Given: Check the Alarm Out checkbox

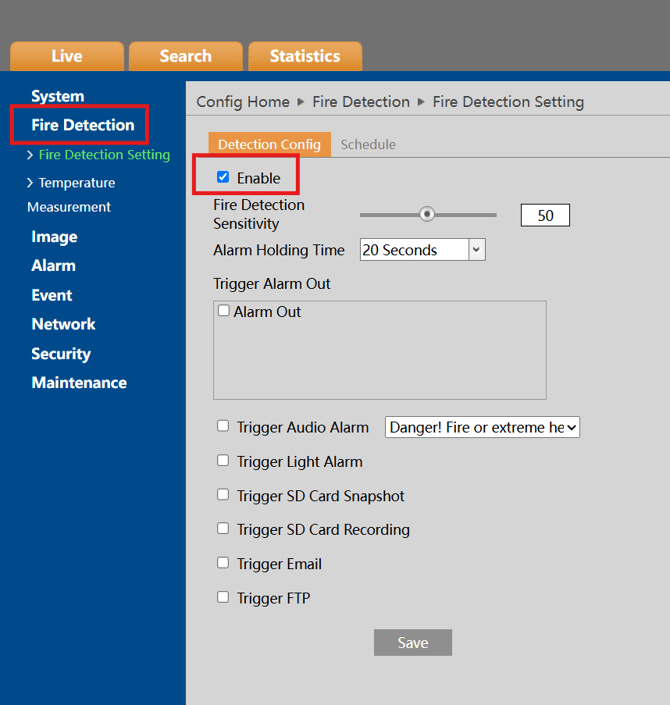Looking at the screenshot, I should tap(223, 311).
